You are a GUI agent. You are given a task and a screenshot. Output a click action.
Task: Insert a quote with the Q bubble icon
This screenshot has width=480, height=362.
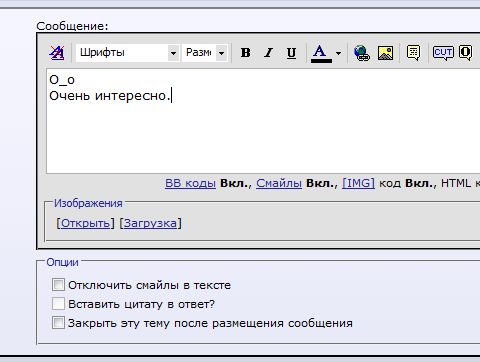[465, 53]
